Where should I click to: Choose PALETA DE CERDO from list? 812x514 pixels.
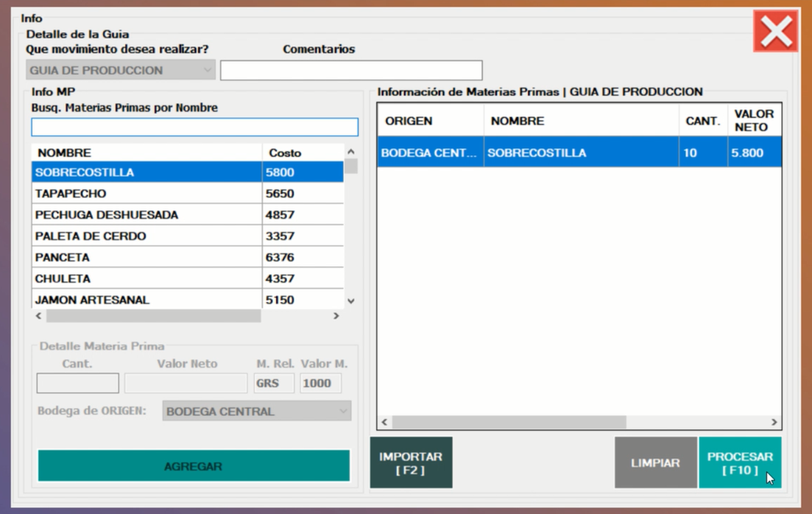[x=147, y=236]
